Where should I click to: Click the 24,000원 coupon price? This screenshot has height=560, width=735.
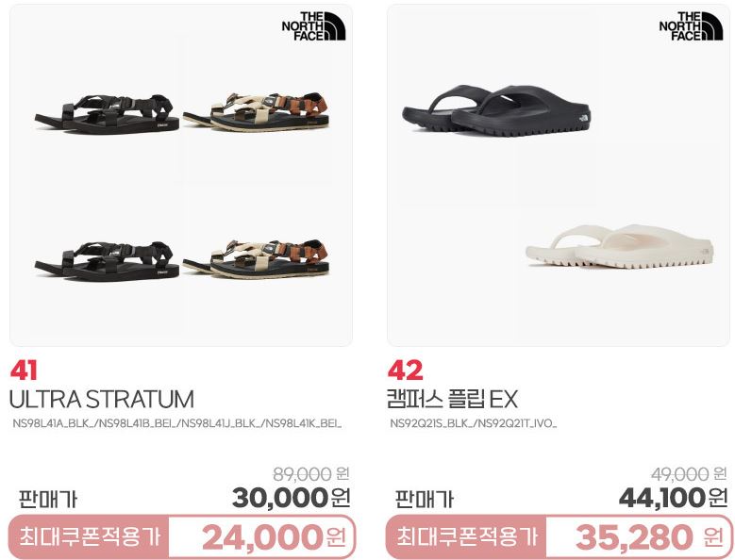click(x=275, y=537)
